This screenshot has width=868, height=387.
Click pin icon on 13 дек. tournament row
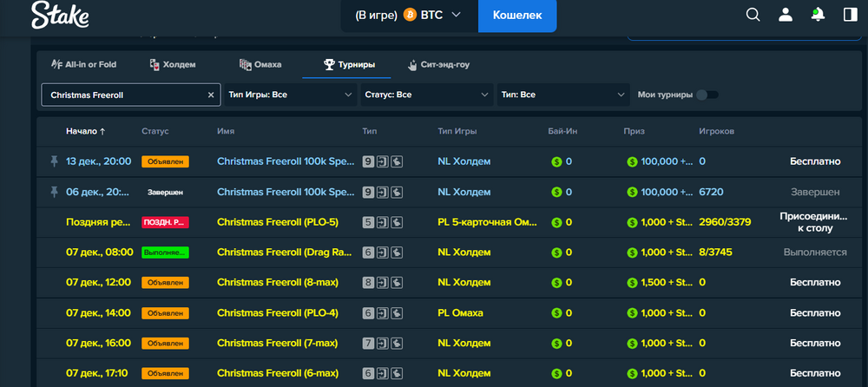[x=53, y=161]
